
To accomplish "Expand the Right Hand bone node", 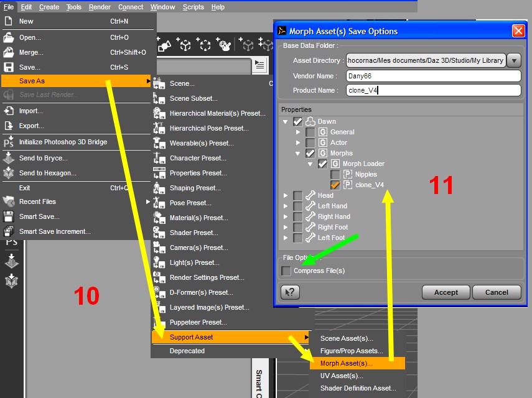I will click(286, 216).
